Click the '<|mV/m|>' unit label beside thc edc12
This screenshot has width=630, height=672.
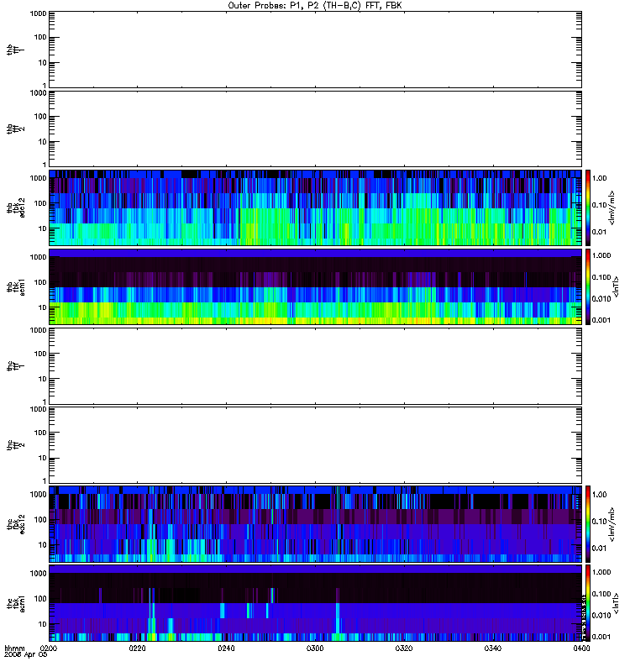tap(612, 524)
